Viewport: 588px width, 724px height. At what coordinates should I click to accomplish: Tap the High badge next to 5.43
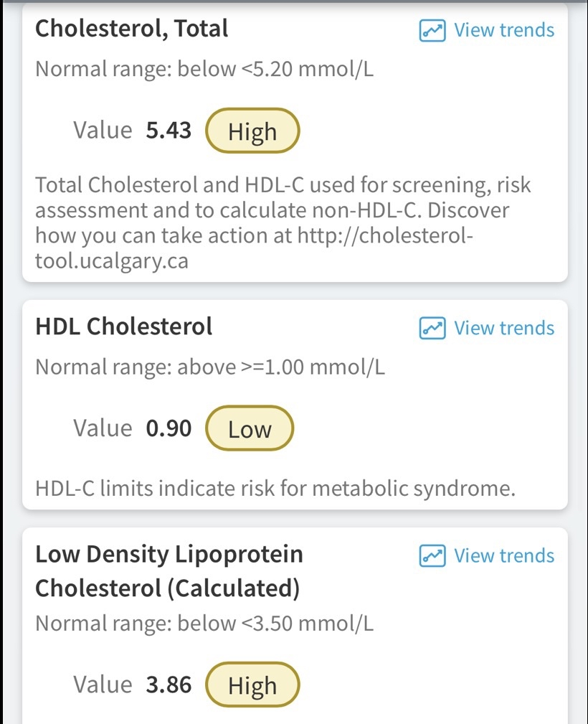[x=252, y=131]
